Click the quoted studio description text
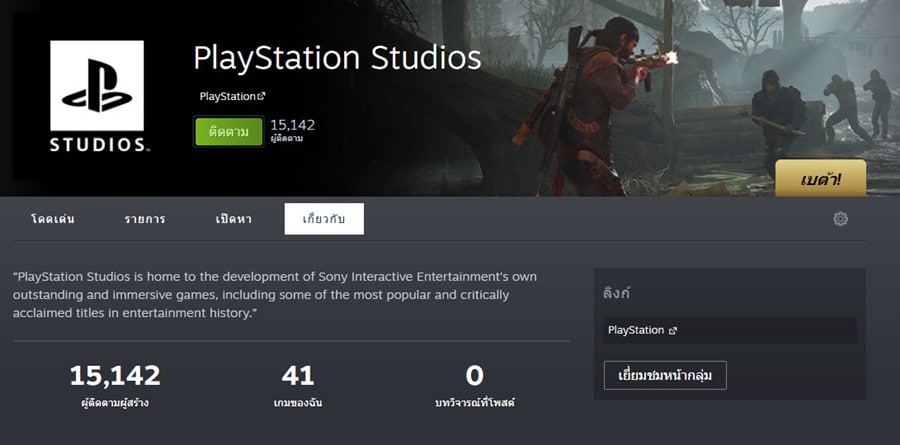 [275, 295]
